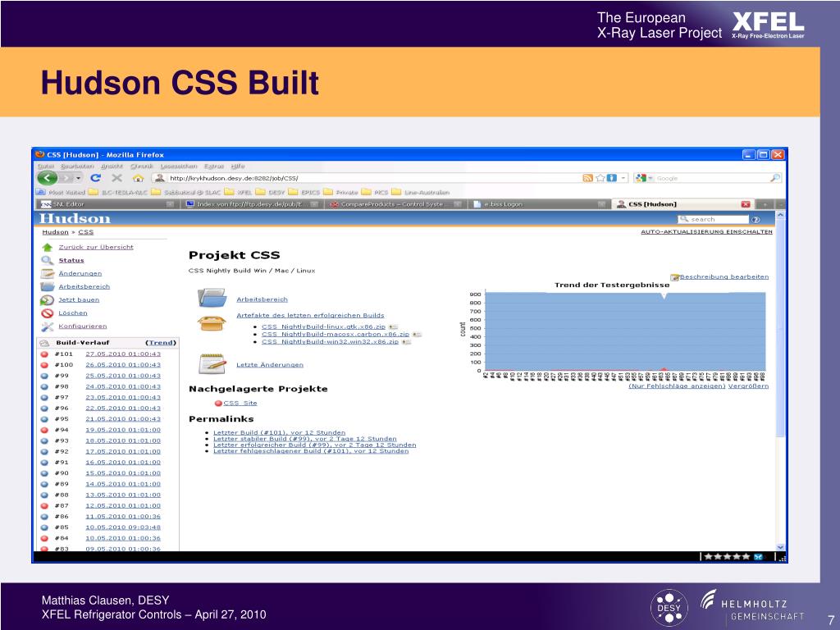The width and height of the screenshot is (840, 630).
Task: Open the XFEL bookmarks folder
Action: (239, 192)
